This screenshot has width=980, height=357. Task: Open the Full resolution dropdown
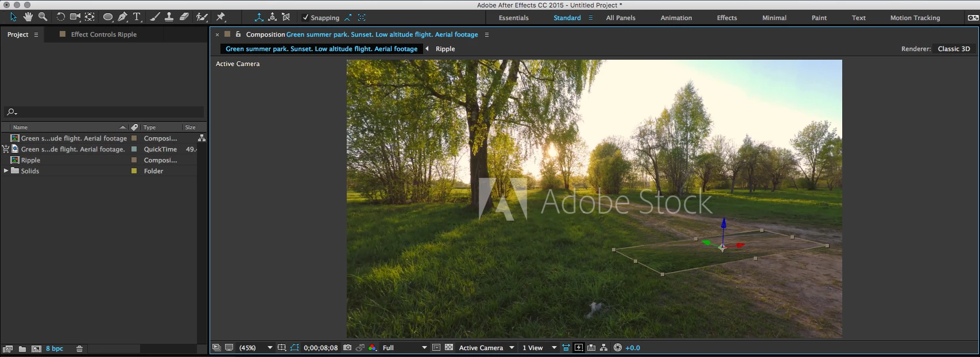click(x=405, y=348)
